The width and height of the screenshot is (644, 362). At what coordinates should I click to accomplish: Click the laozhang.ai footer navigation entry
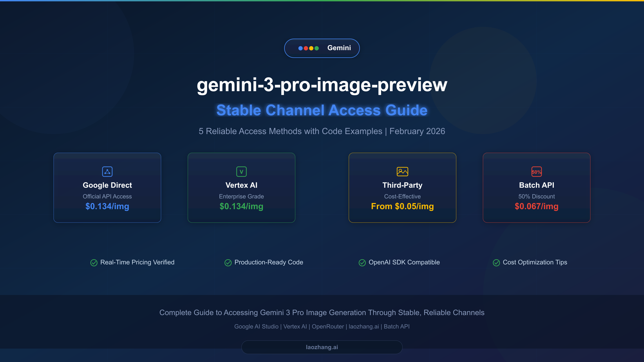(364, 327)
